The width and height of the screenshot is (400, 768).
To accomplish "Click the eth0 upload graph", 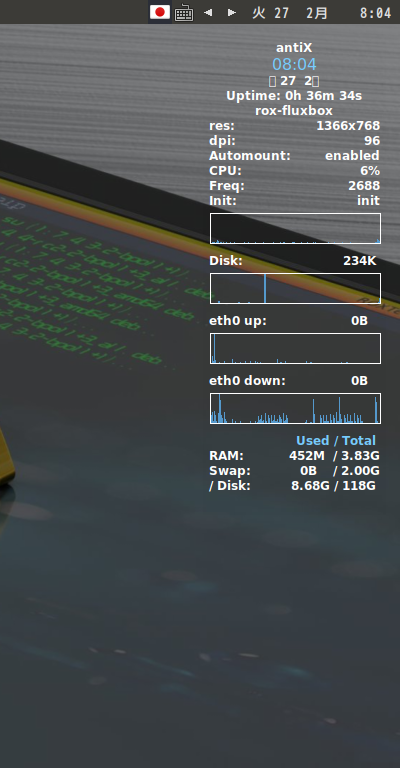I will tap(295, 348).
